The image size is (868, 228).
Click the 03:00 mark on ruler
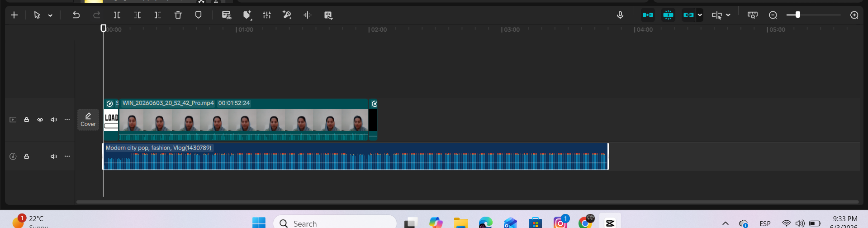tap(511, 29)
